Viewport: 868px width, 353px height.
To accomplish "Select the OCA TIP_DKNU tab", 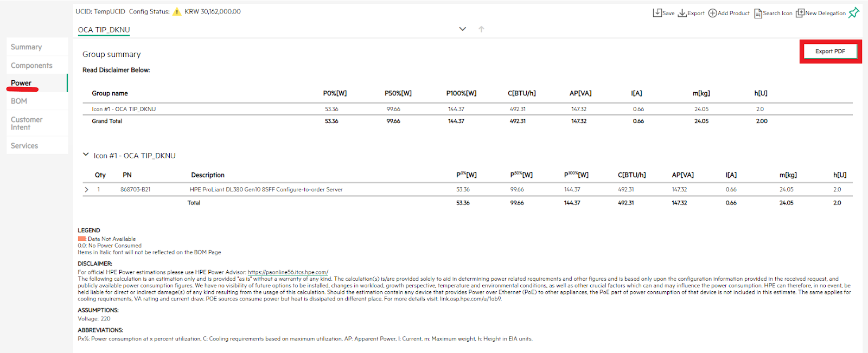I will [x=104, y=30].
